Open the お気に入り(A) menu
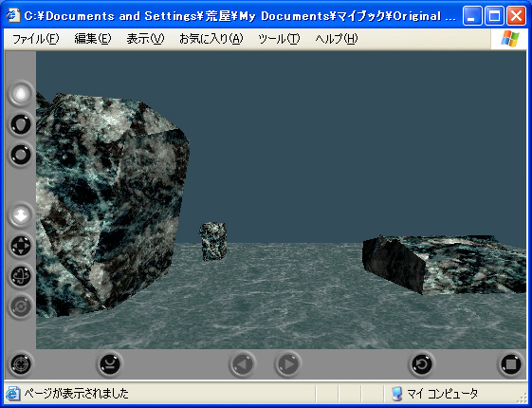This screenshot has height=408, width=532. pyautogui.click(x=211, y=39)
